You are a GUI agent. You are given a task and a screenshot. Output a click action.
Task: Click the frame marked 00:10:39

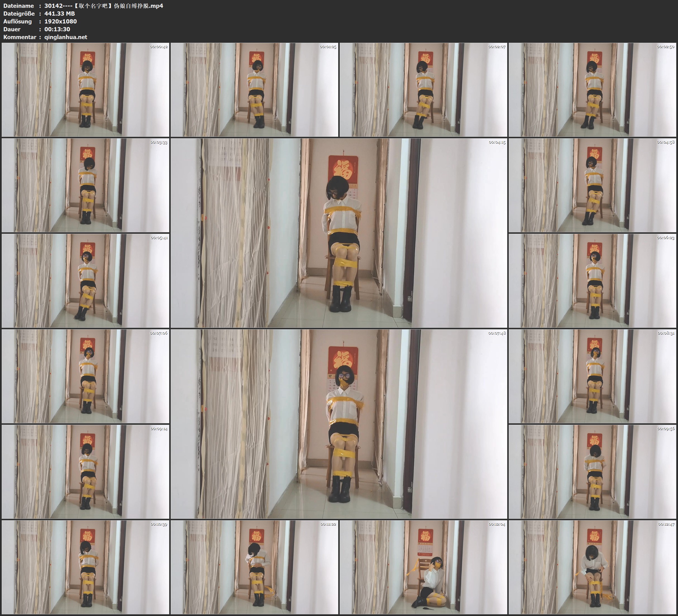point(85,567)
